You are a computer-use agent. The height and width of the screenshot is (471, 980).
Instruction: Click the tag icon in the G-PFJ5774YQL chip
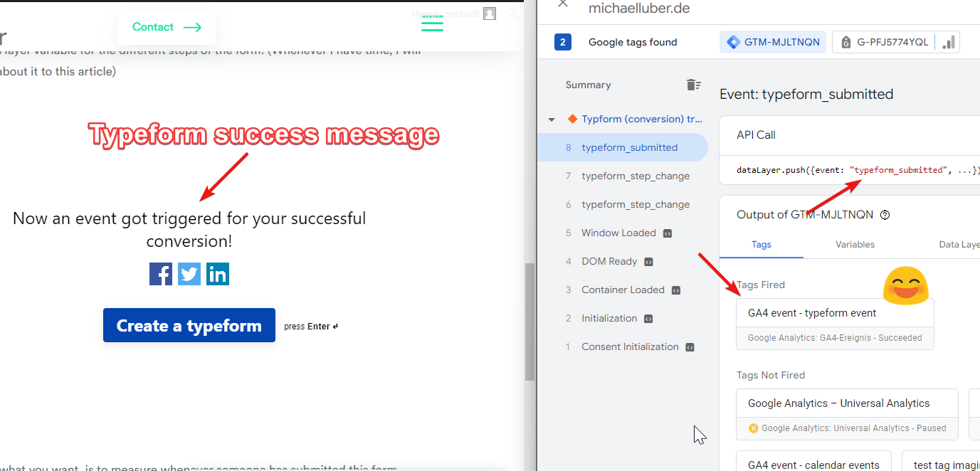click(846, 42)
